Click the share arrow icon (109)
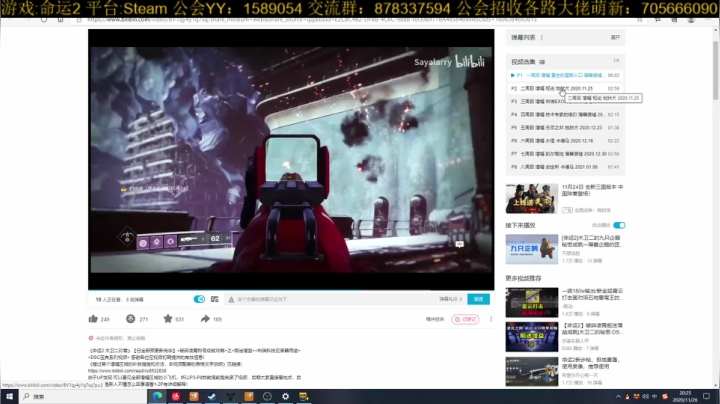 [x=205, y=319]
